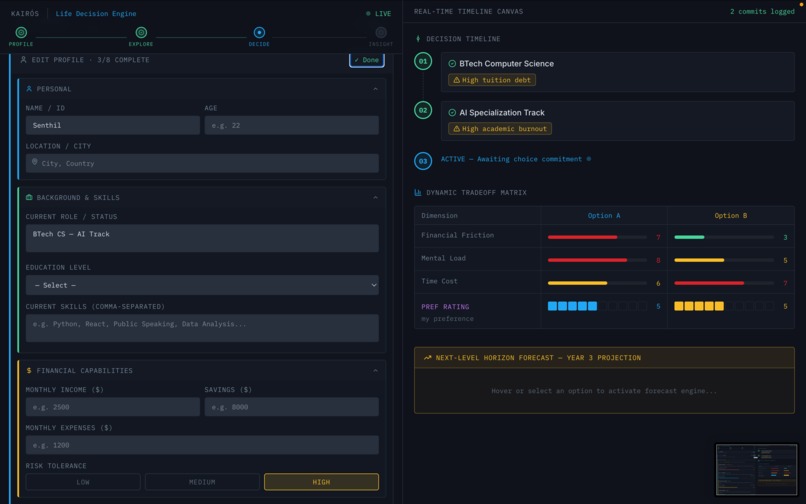Click the Edit Profile person icon
806x504 pixels.
pyautogui.click(x=24, y=60)
